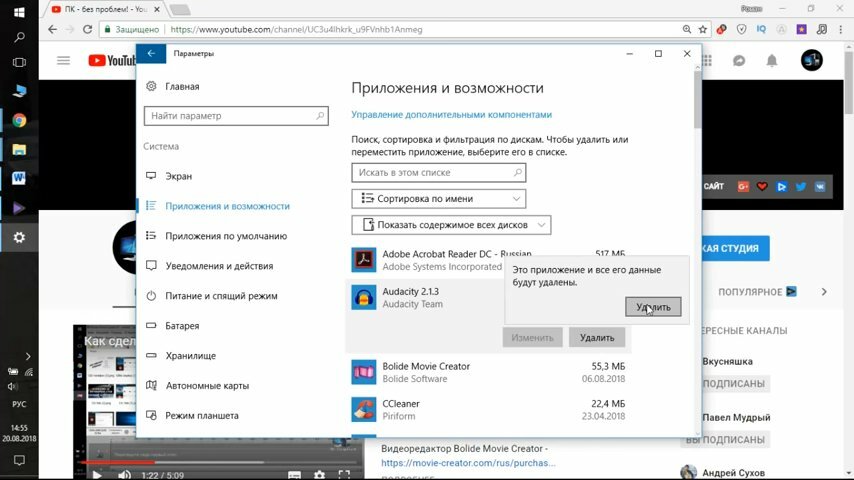The height and width of the screenshot is (480, 854).
Task: Click Bolide Movie Creator date 06.08.2018
Action: click(603, 379)
